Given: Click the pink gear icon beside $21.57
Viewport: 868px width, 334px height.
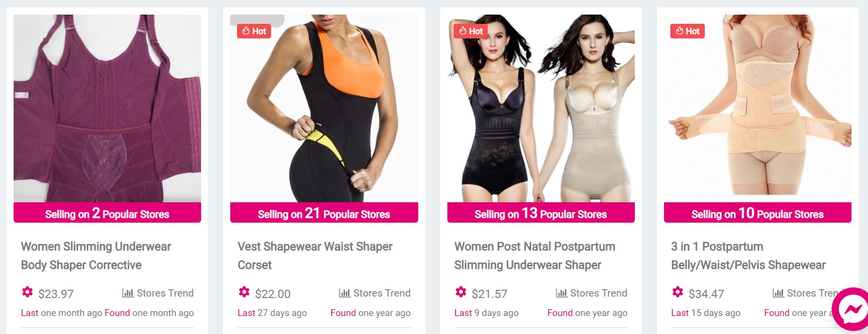Looking at the screenshot, I should point(460,292).
